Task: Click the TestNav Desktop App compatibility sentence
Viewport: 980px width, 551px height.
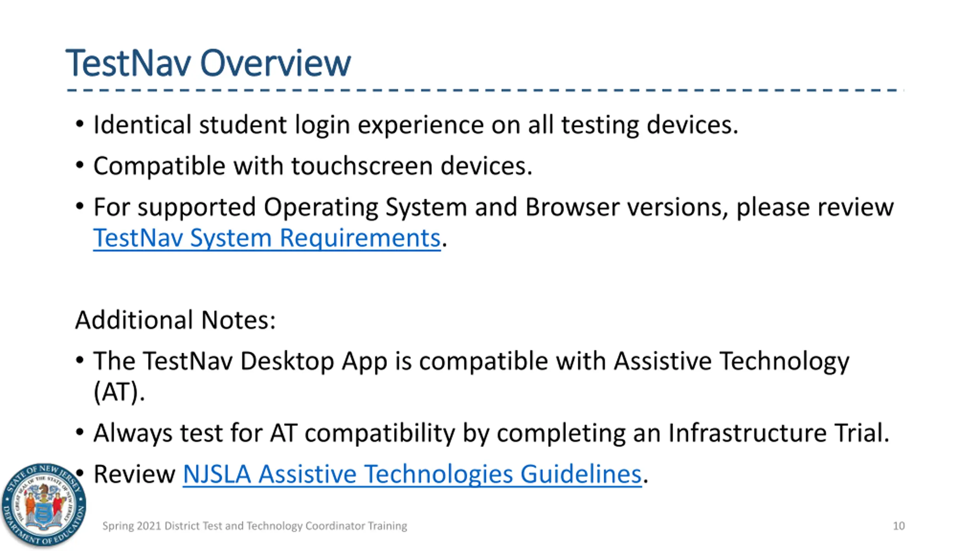Action: coord(471,362)
